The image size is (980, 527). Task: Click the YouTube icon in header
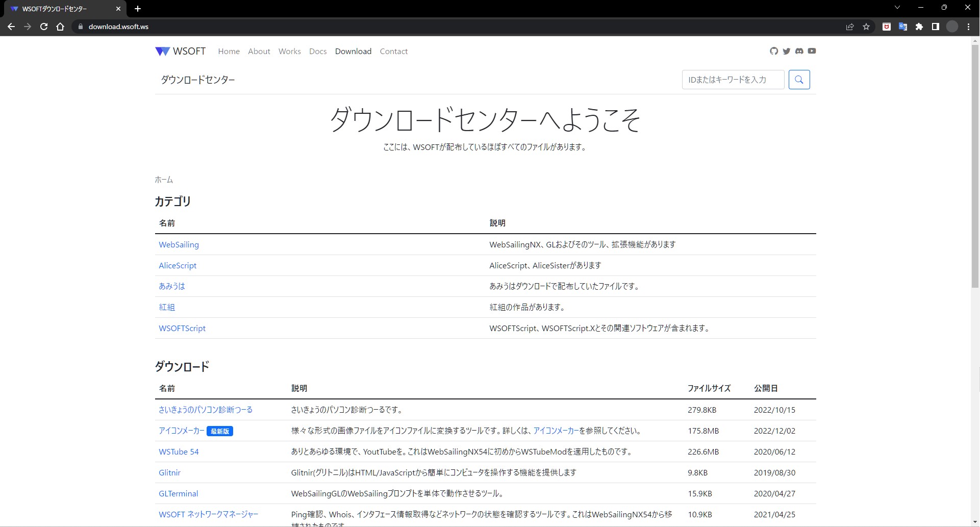(x=812, y=51)
